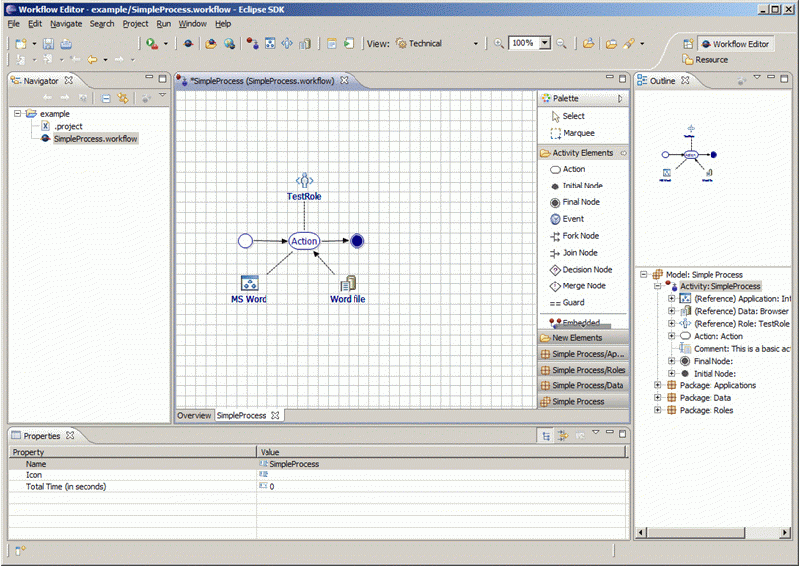Screen dimensions: 800x566
Task: Select the Decision Node palette tool
Action: [x=581, y=269]
